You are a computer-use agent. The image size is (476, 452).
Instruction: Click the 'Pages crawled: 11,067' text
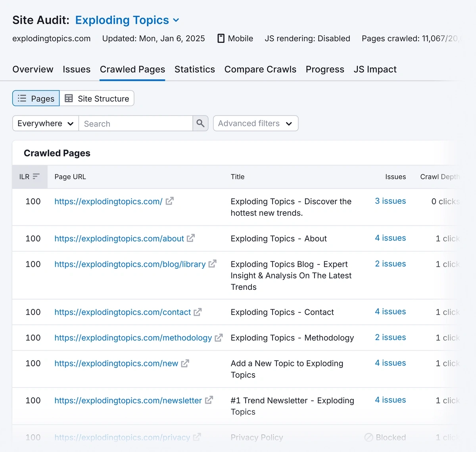(x=403, y=38)
